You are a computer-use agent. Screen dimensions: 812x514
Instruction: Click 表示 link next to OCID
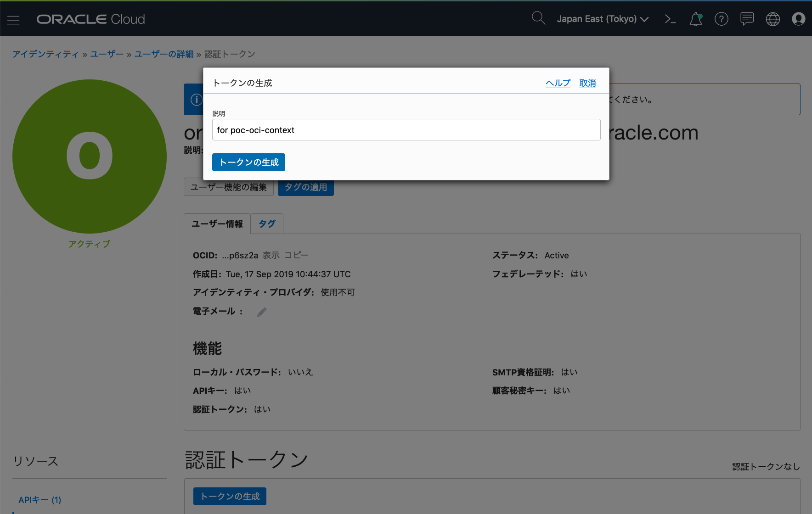271,255
